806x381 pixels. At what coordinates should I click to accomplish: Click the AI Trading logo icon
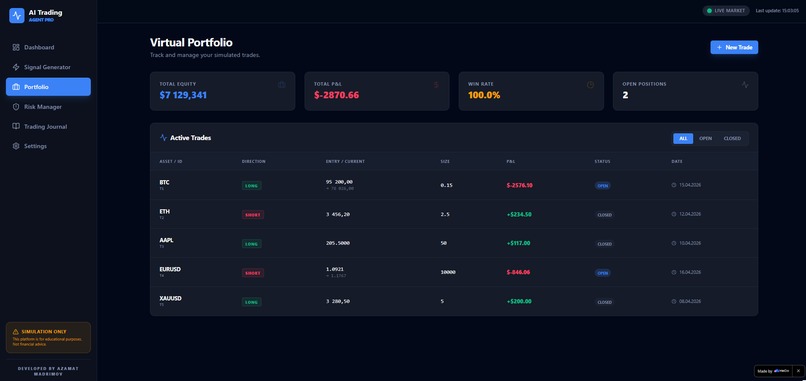pyautogui.click(x=16, y=15)
